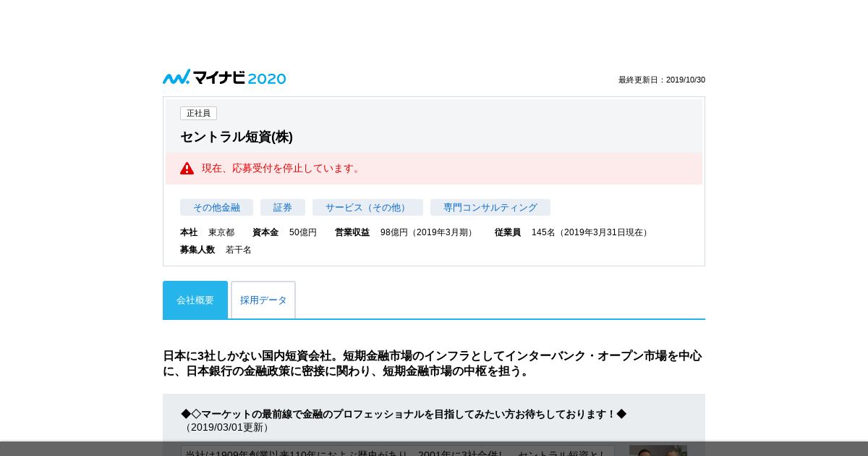The width and height of the screenshot is (868, 456).
Task: Click the 正社員 employment type badge
Action: pos(198,113)
